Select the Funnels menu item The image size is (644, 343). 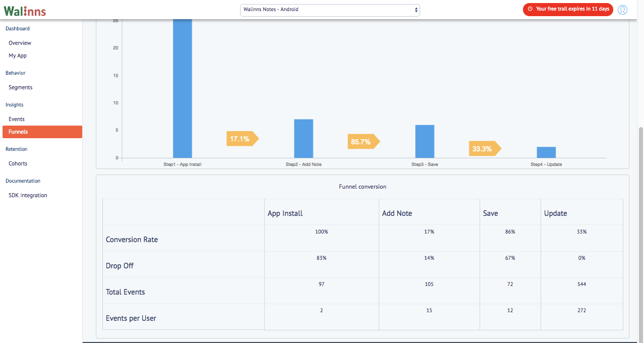click(x=42, y=132)
